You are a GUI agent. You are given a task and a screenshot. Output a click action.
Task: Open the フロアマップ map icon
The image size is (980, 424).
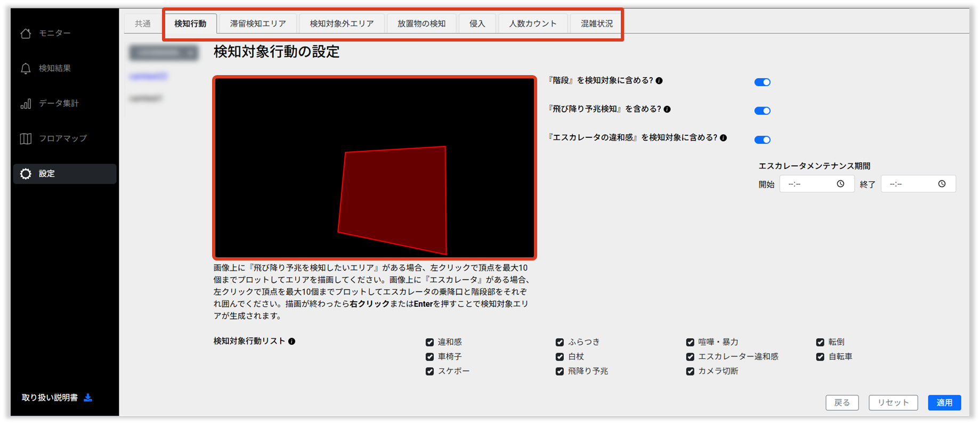26,138
